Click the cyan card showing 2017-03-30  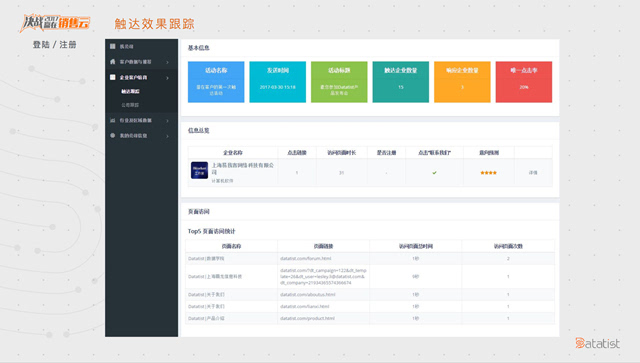(x=278, y=82)
